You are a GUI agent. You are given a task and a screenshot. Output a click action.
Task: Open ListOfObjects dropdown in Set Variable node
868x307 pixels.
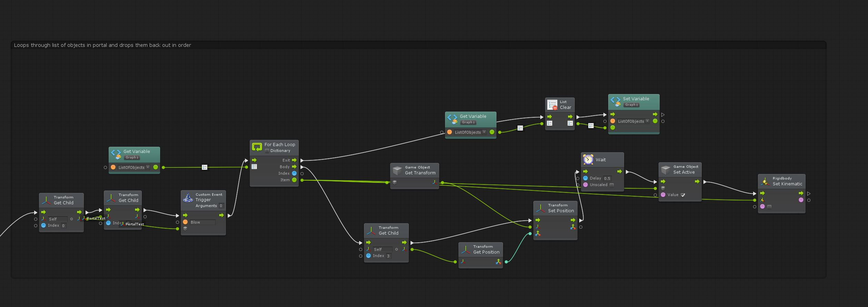tap(633, 121)
